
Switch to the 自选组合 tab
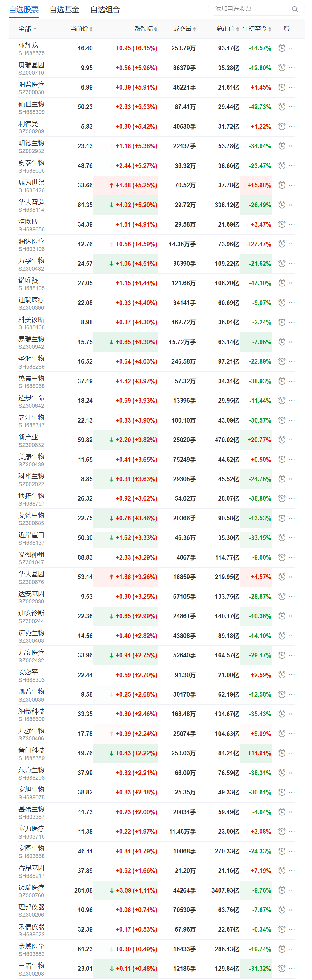[x=105, y=10]
